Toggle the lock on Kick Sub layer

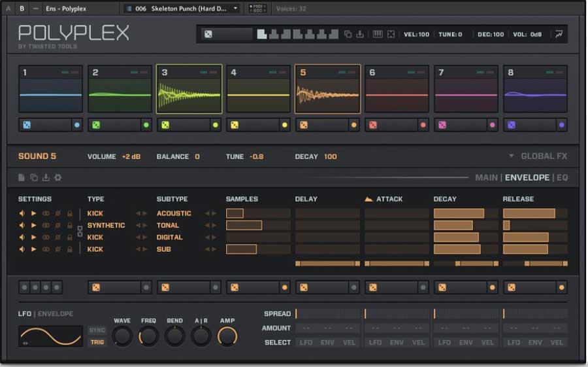click(70, 249)
